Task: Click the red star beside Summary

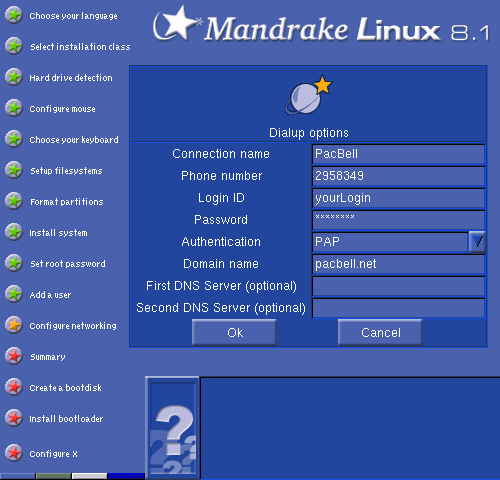Action: [x=14, y=356]
